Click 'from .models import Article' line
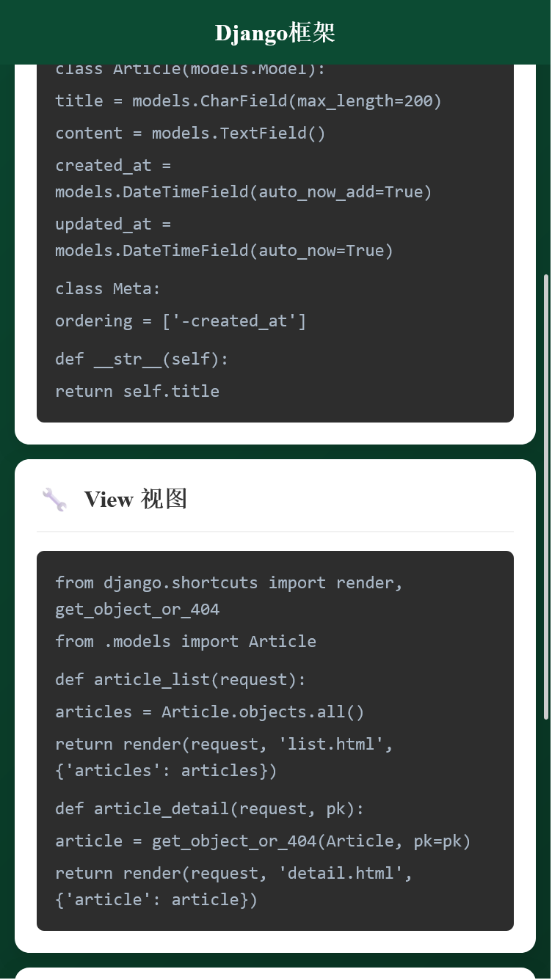 pos(186,642)
